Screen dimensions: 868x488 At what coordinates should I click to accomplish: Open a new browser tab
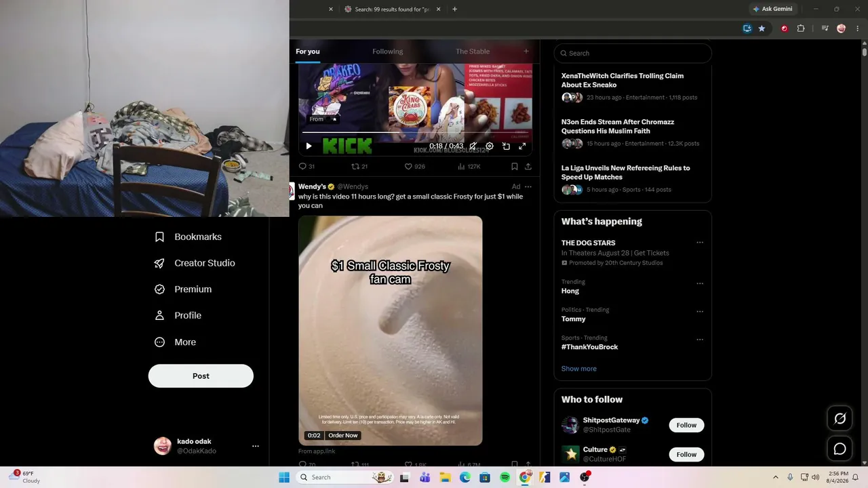click(454, 9)
